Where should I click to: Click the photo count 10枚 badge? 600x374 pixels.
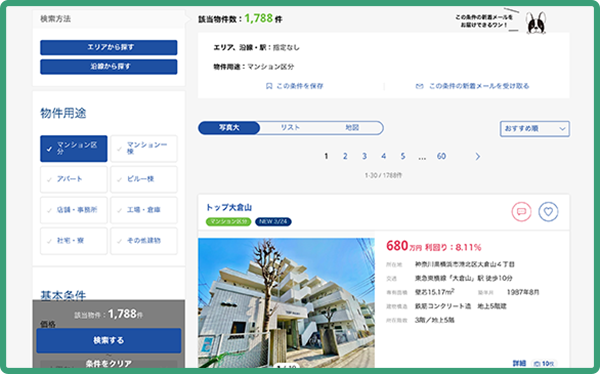coord(545,363)
